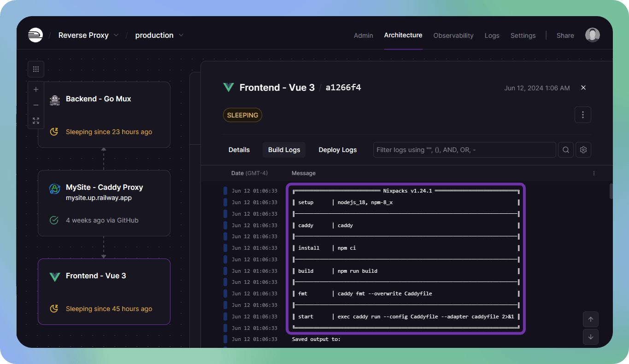Click the Share button
Screen dimensions: 629x364
565,35
